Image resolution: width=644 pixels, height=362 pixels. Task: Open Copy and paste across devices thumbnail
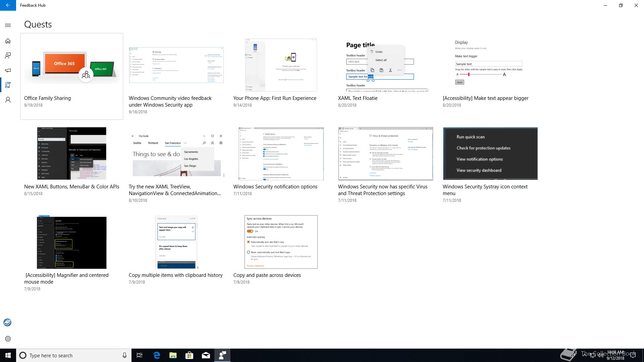tap(281, 242)
